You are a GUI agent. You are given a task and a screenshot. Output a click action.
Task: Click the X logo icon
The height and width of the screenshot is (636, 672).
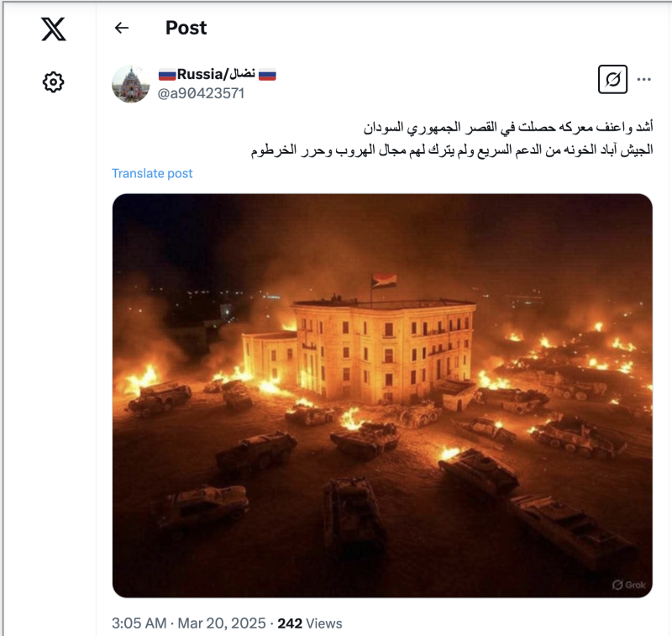54,29
